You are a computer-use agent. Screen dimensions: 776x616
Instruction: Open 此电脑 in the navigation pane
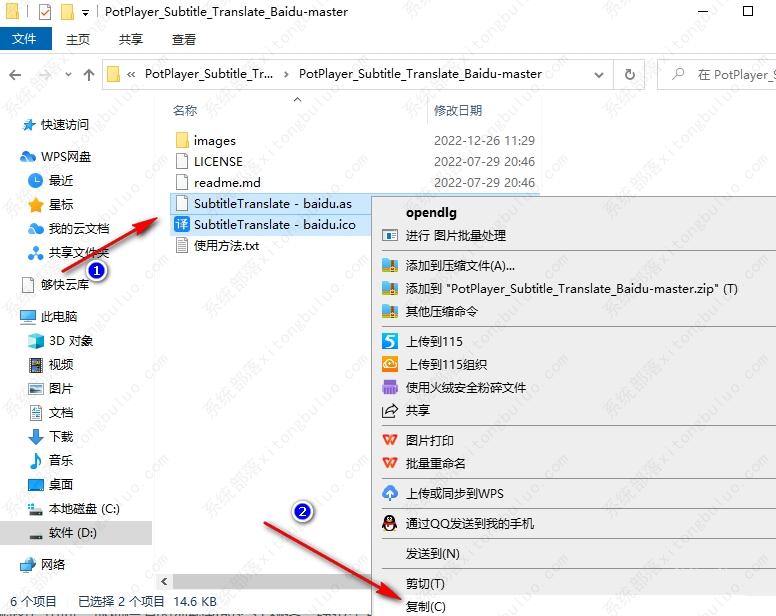coord(59,316)
